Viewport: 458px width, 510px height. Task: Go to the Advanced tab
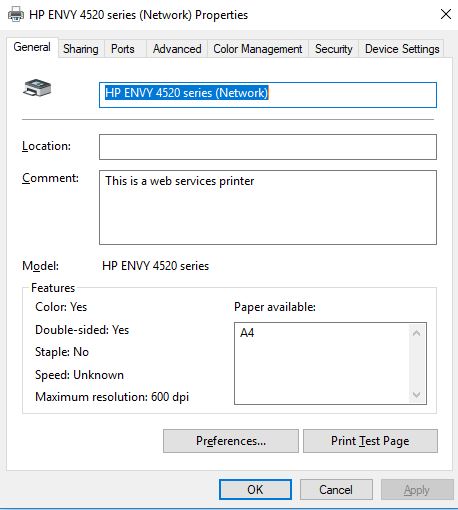pos(177,49)
